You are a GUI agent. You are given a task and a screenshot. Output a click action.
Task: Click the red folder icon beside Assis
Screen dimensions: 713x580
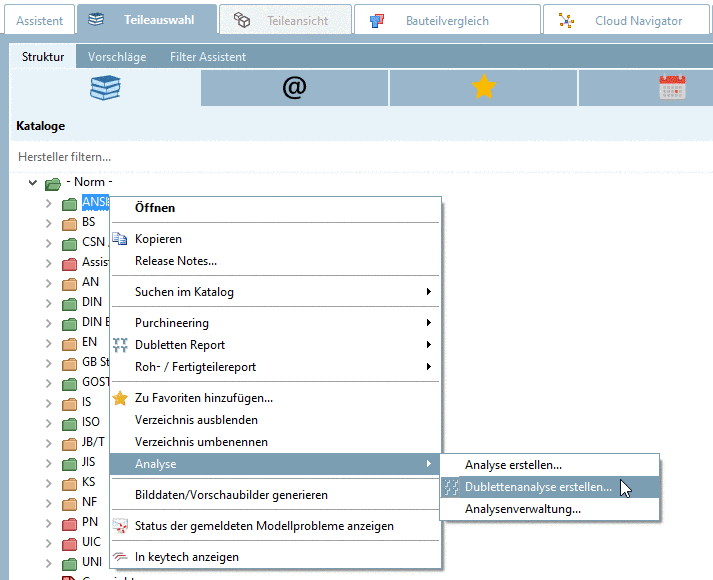pyautogui.click(x=69, y=264)
